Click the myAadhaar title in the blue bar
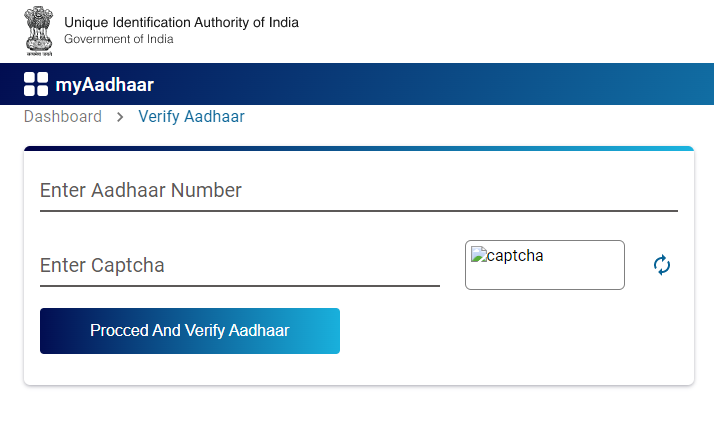 (x=105, y=85)
